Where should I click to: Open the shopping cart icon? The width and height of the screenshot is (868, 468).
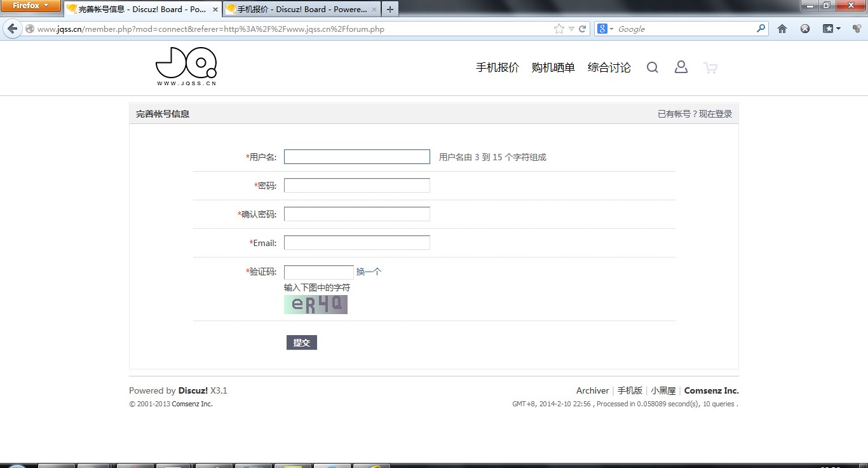tap(710, 67)
